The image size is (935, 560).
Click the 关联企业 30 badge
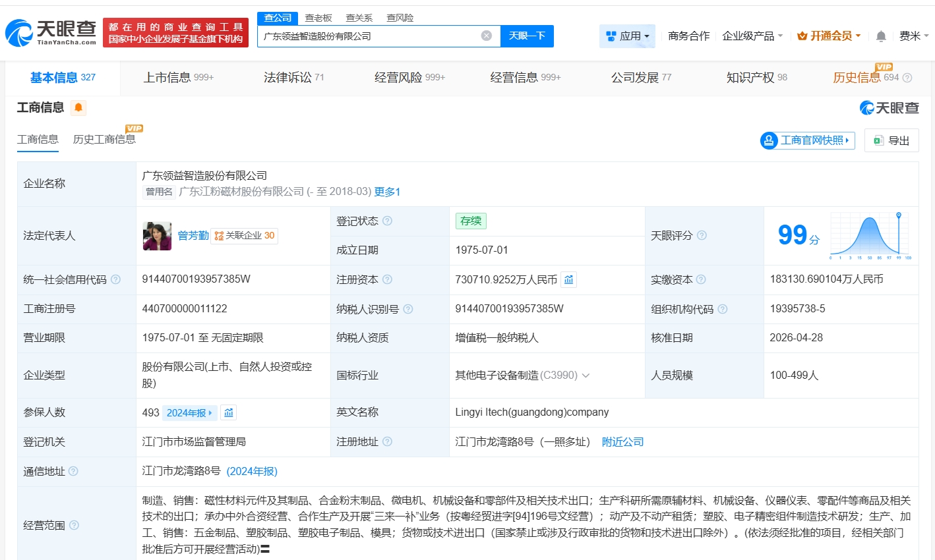(245, 236)
